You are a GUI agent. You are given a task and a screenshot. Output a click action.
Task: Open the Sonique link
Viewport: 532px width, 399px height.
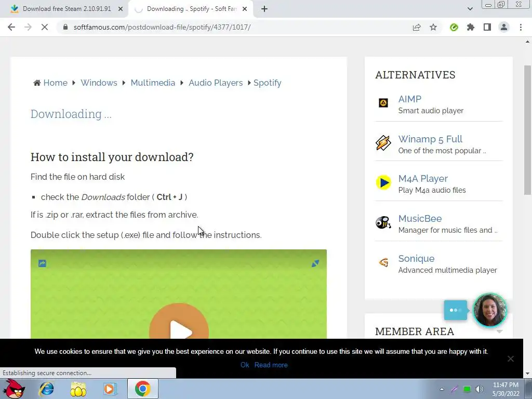click(416, 259)
